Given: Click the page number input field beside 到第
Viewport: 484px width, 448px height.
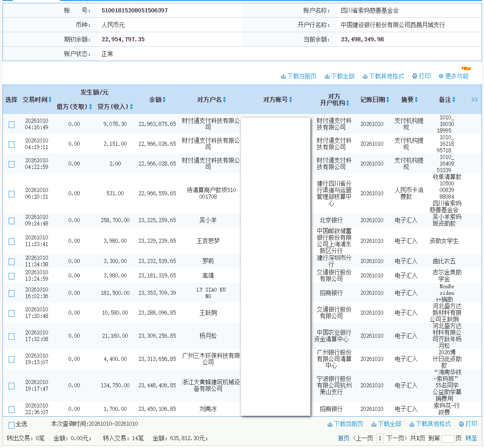Looking at the screenshot, I should point(448,439).
